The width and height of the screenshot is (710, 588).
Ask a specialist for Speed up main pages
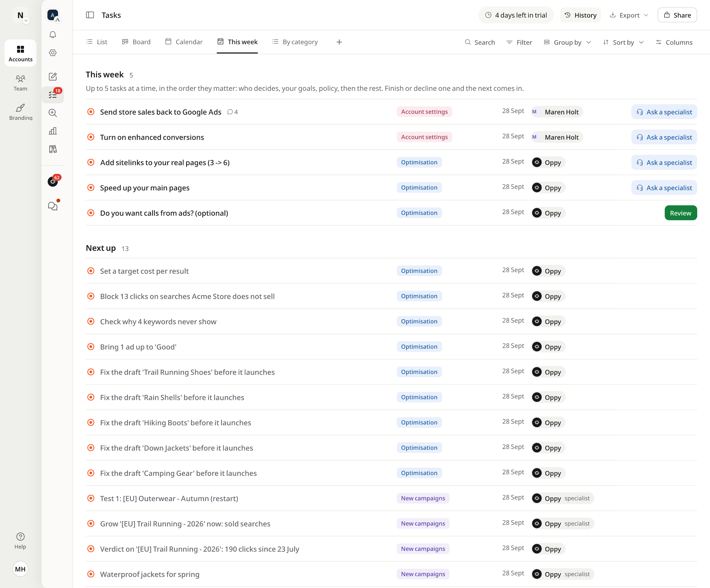[x=664, y=188]
